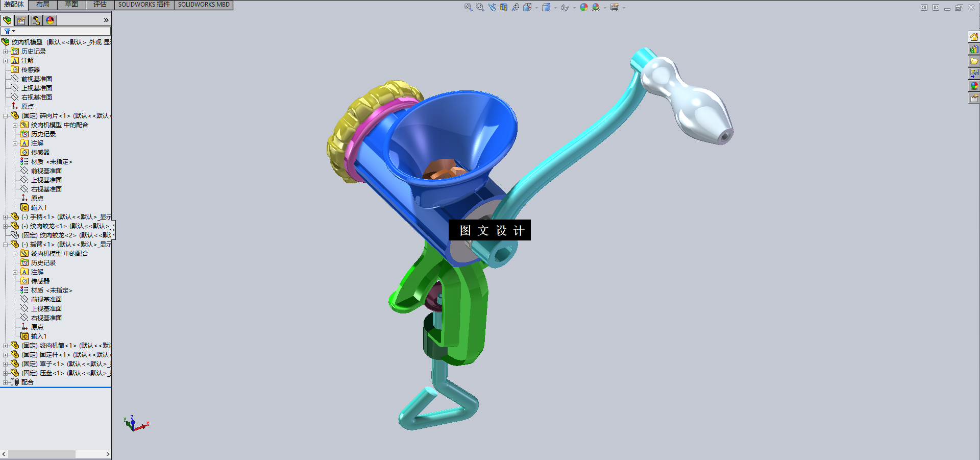
Task: Switch to the SOLIDWORKS 插件 tab
Action: 144,5
